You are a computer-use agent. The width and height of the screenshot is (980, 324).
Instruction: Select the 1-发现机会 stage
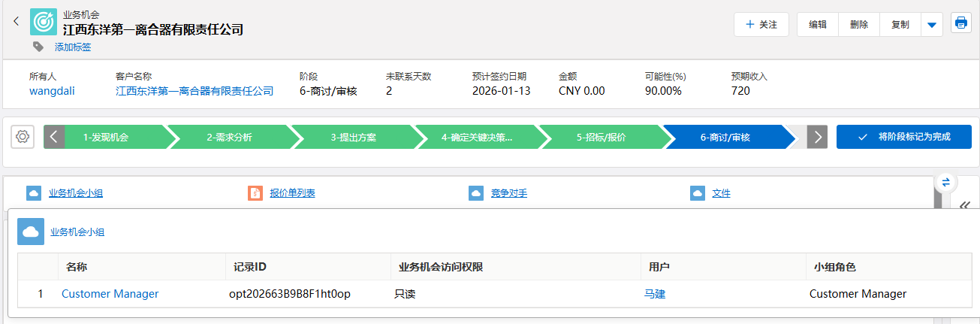pyautogui.click(x=105, y=138)
